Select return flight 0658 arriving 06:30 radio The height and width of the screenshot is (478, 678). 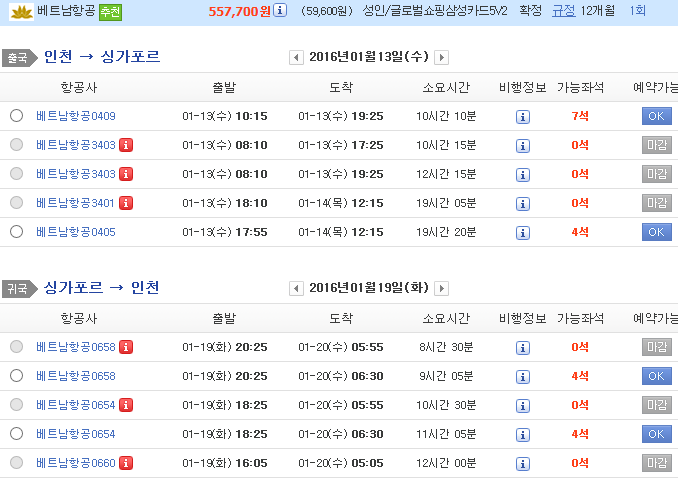pos(16,376)
